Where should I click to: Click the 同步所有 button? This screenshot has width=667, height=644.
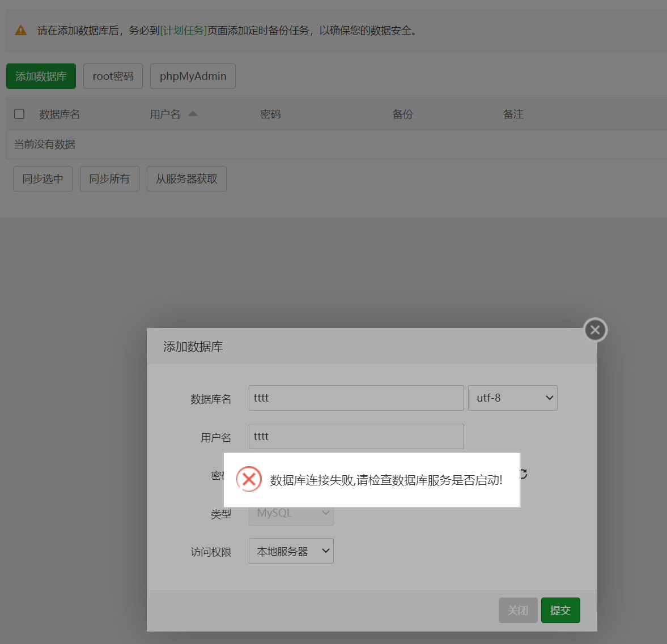109,178
